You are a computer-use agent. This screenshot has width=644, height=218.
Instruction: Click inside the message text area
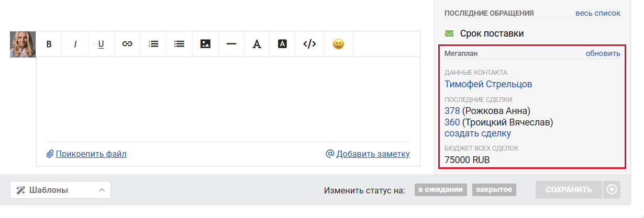228,98
